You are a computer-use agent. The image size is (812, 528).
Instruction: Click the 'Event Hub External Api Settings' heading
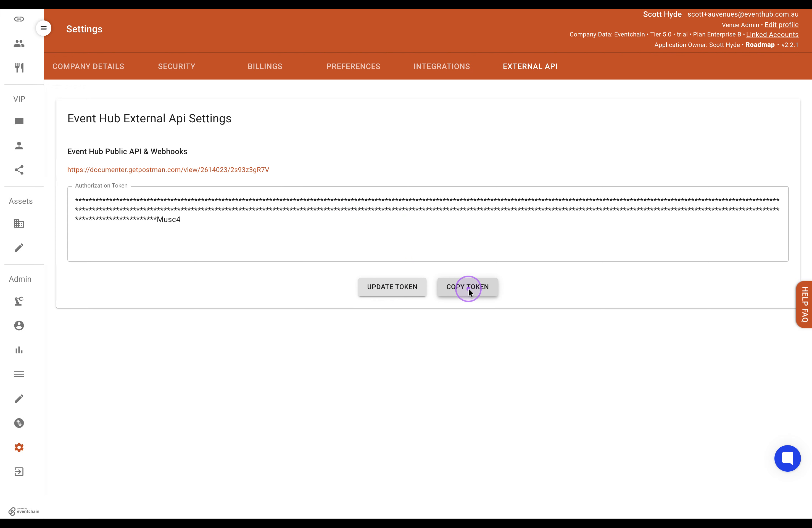click(149, 118)
